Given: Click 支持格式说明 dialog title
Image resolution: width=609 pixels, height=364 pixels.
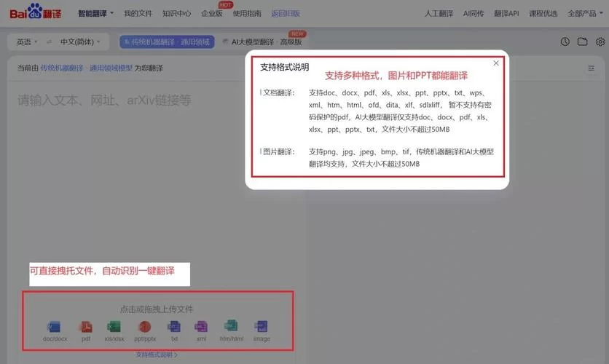Looking at the screenshot, I should (x=285, y=67).
